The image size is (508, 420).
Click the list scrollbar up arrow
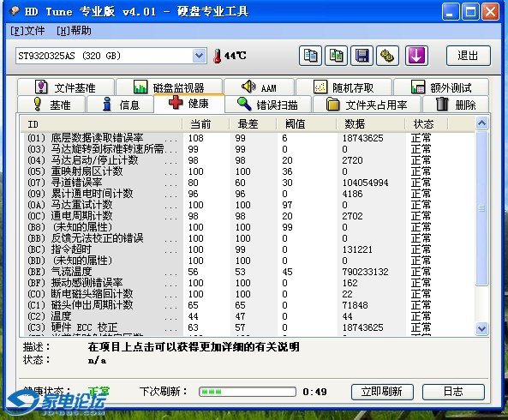[481, 123]
